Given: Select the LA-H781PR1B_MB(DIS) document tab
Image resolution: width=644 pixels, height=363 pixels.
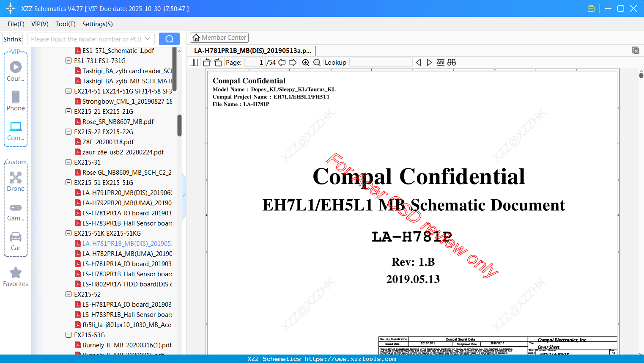Looking at the screenshot, I should click(x=252, y=51).
